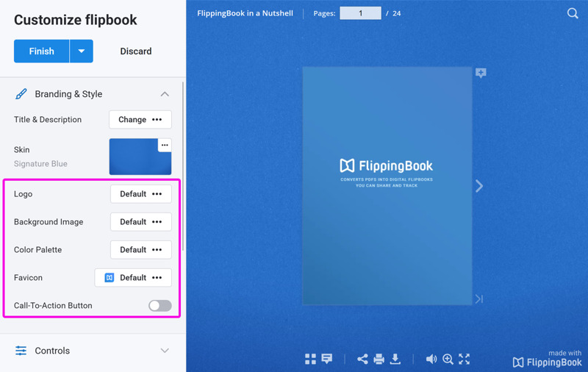Open the Background Image Default dropdown
Image resolution: width=588 pixels, height=372 pixels.
click(141, 221)
